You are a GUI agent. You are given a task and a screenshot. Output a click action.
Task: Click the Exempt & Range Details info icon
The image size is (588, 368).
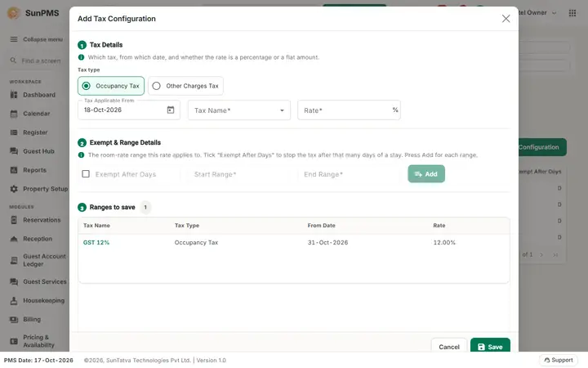[81, 155]
